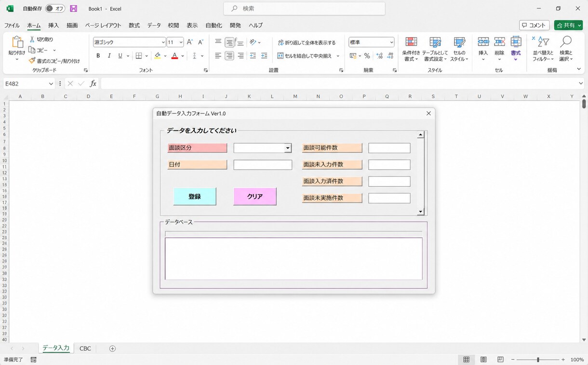Screen dimensions: 588x365
Task: Open the 面談区分 combo box dropdown
Action: pos(288,148)
